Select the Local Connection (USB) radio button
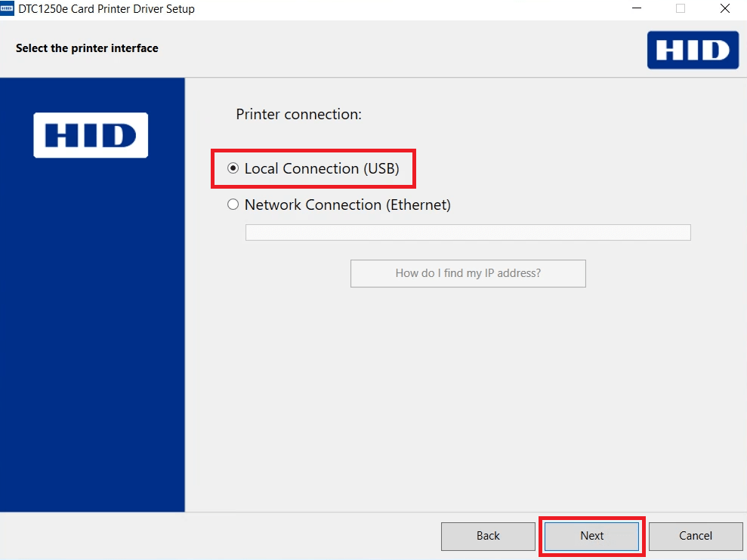747x560 pixels. click(233, 168)
